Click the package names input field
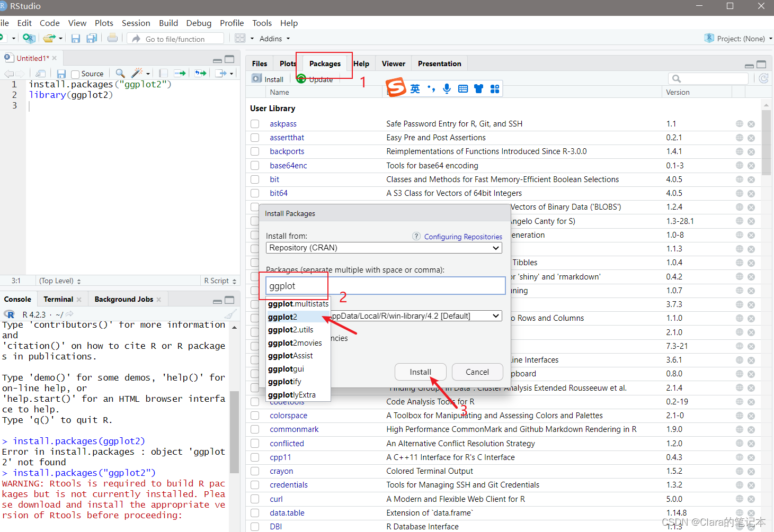This screenshot has height=532, width=774. (386, 286)
